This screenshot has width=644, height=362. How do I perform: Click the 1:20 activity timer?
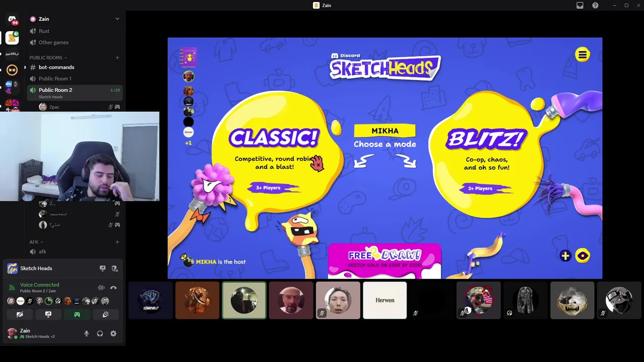coord(115,90)
